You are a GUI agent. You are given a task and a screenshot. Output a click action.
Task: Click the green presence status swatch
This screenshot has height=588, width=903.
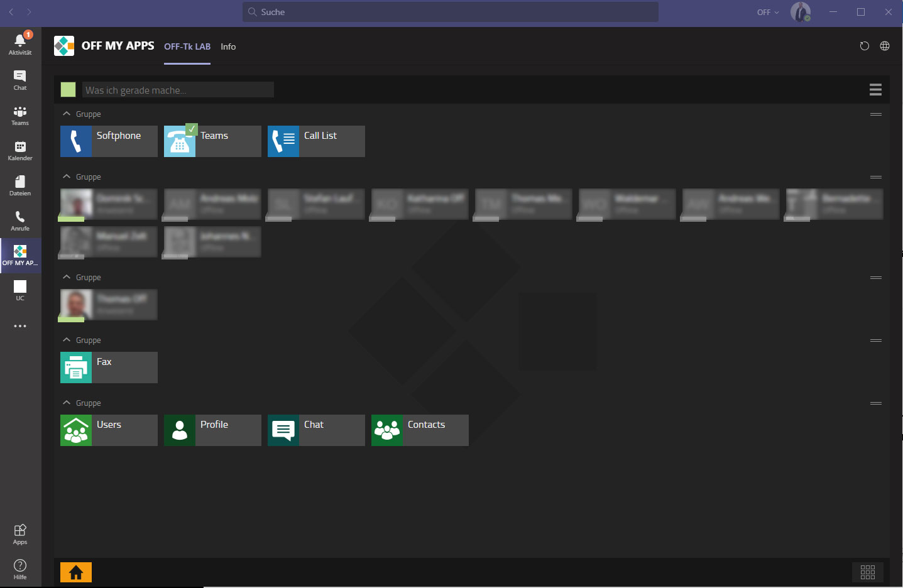click(68, 90)
